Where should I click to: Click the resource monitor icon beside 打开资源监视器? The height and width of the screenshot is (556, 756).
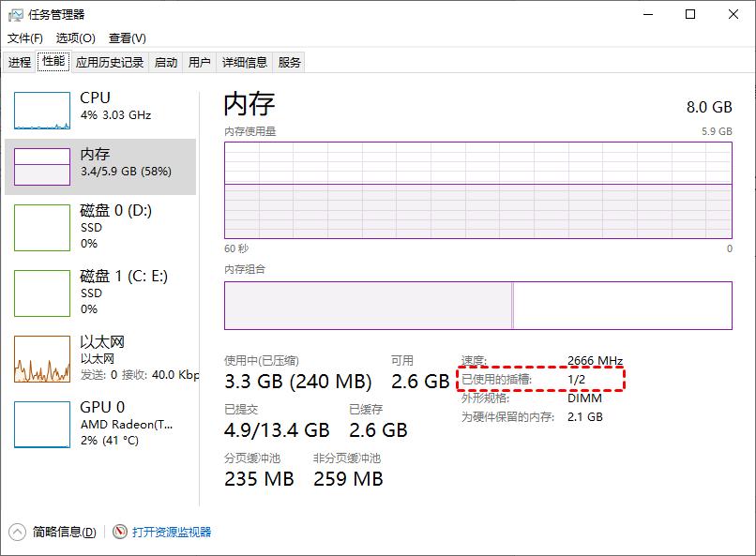(119, 531)
